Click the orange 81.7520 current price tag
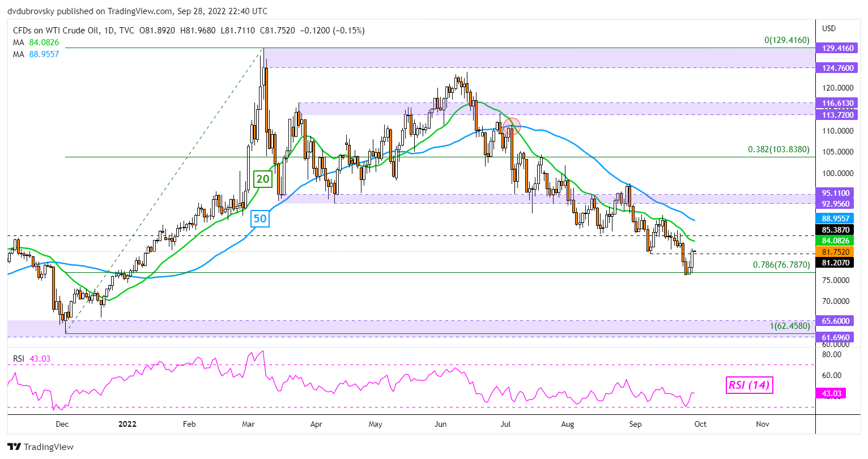 [835, 252]
